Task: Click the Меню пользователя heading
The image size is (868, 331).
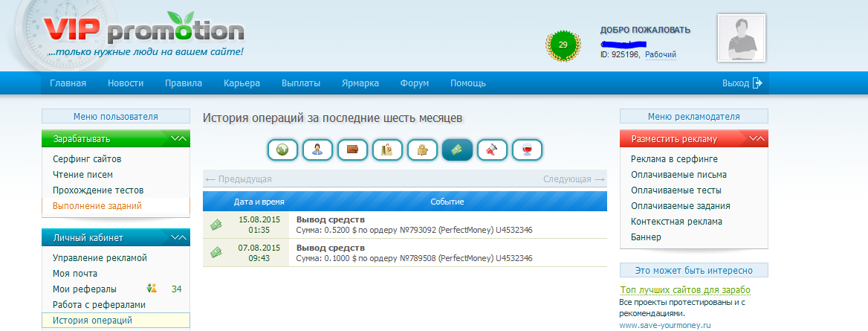Action: point(116,117)
